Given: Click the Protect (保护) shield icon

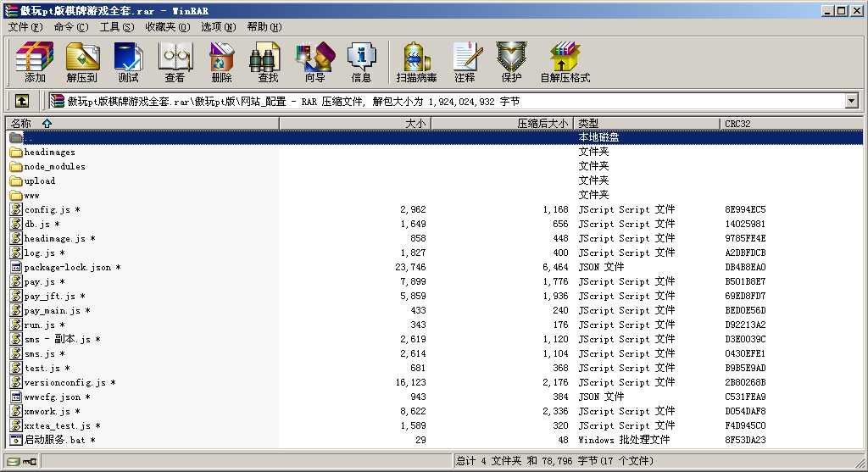Looking at the screenshot, I should (511, 61).
